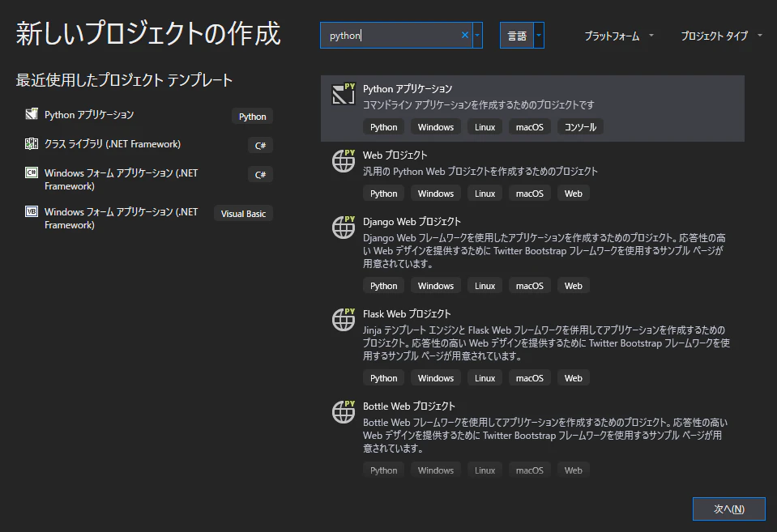This screenshot has width=777, height=532.
Task: Click the Web プロジェクト globe icon
Action: (344, 160)
